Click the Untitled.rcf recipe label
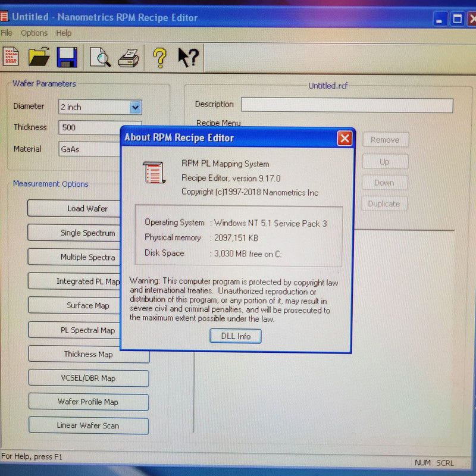Viewport: 476px width, 476px height. coord(328,86)
